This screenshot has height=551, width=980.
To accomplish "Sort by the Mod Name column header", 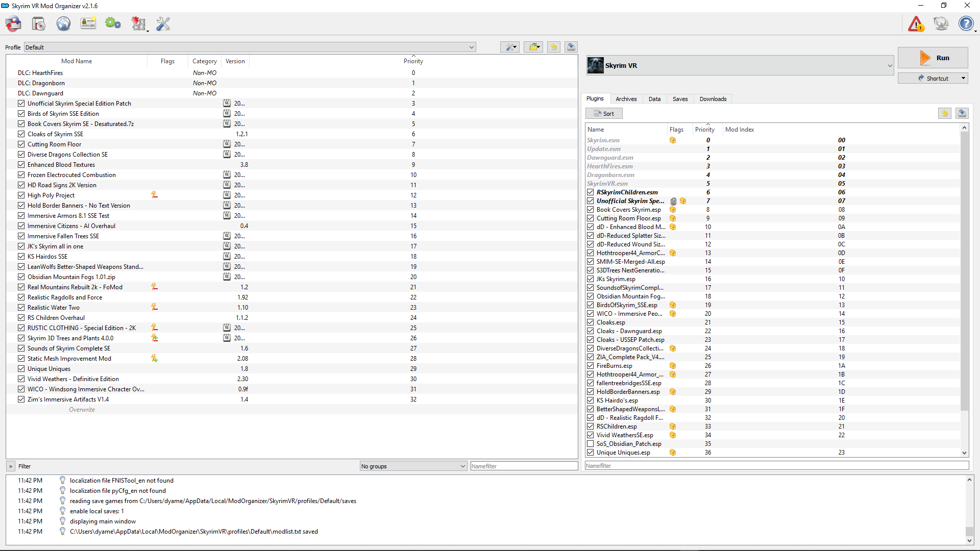I will [x=77, y=61].
